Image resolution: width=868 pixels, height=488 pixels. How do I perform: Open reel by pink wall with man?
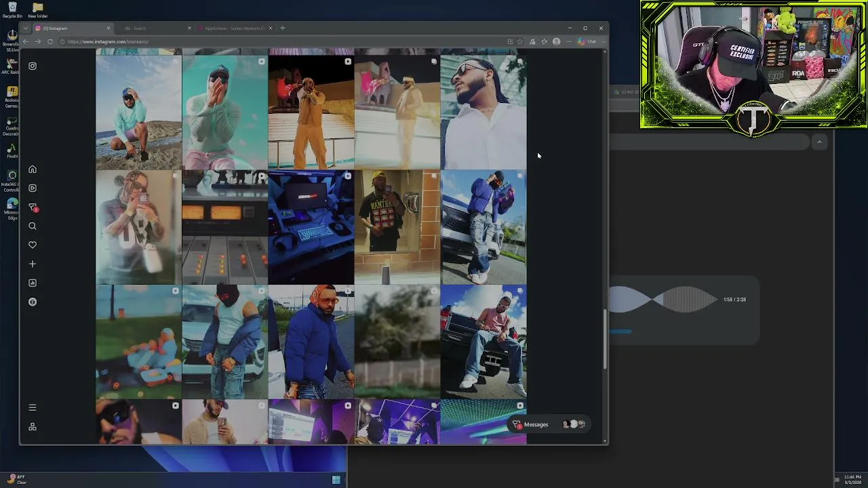point(397,113)
